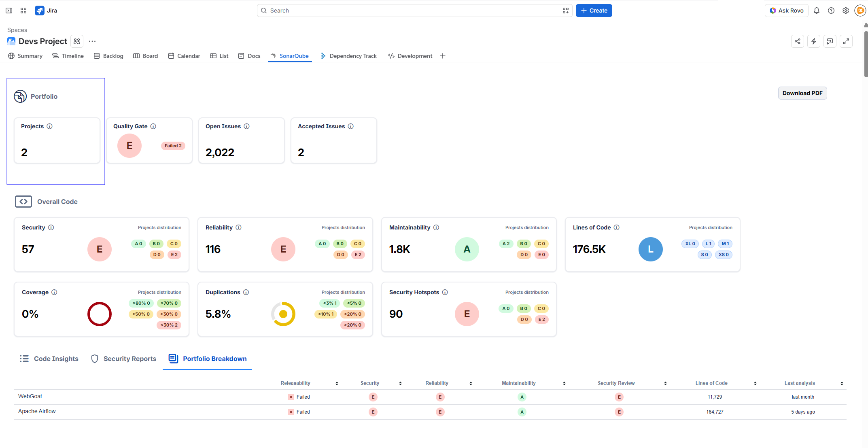Open the Apache Airflow project row

coord(430,412)
